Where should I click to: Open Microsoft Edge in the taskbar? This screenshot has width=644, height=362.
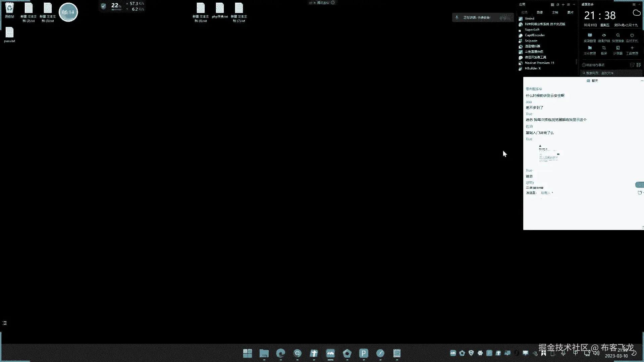280,353
